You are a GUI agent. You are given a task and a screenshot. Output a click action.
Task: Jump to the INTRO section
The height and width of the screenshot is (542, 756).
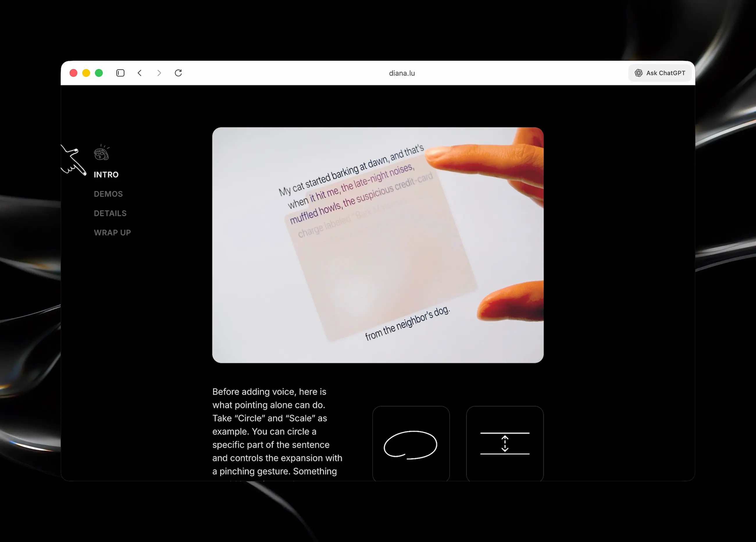106,175
